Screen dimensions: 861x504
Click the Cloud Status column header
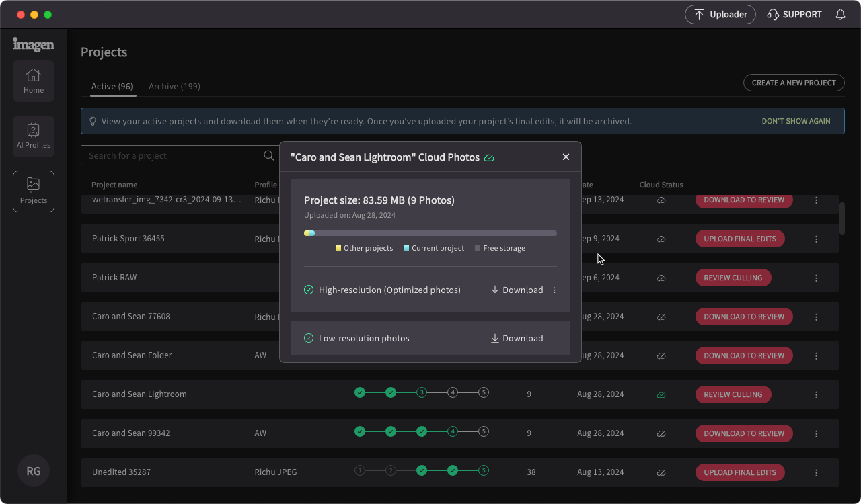tap(661, 185)
